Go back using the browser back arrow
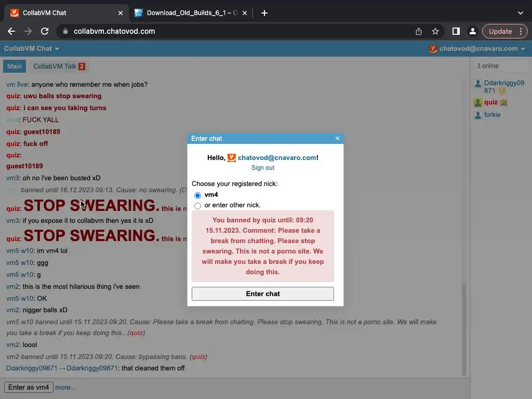The image size is (532, 399). [11, 31]
